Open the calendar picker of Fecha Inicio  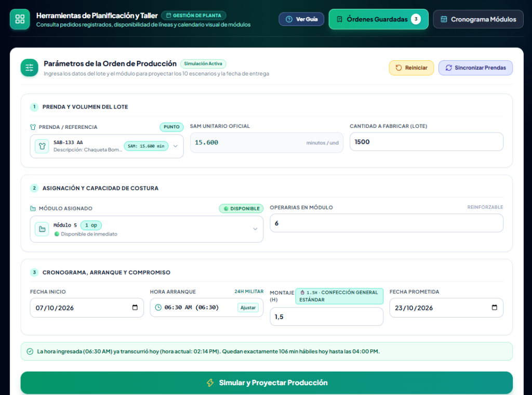[x=135, y=308]
